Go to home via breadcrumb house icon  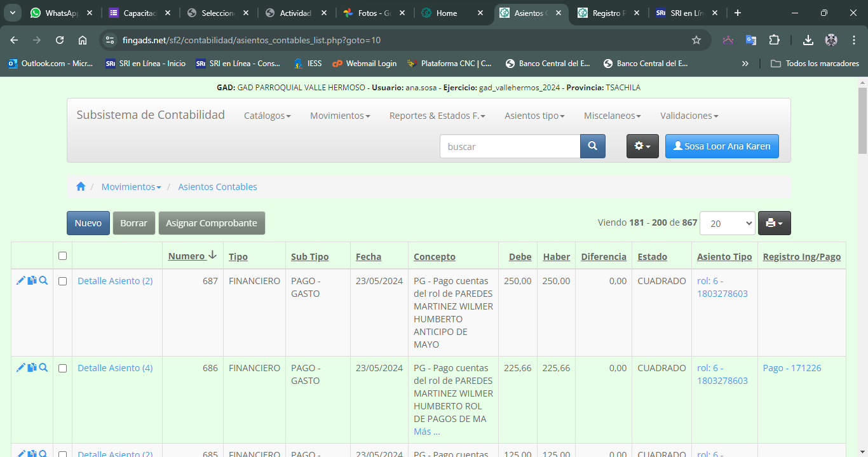pos(81,187)
